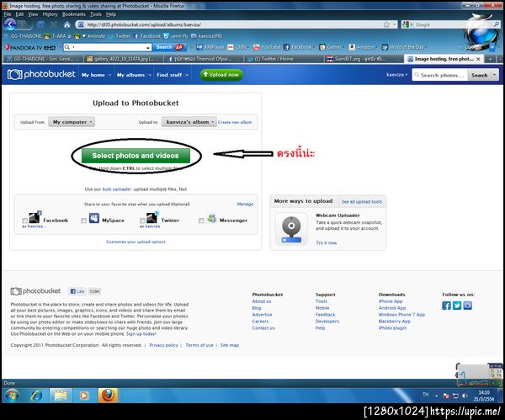This screenshot has width=505, height=420.
Task: Go to the browser home icon
Action: point(66,24)
